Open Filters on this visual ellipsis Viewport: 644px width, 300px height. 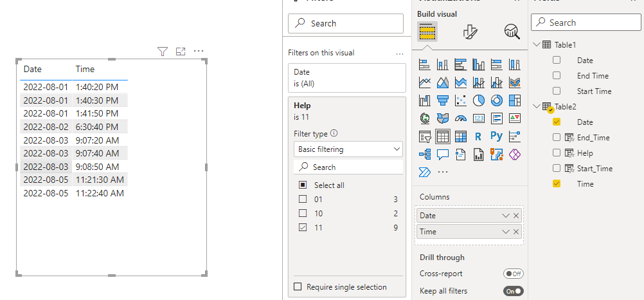400,53
